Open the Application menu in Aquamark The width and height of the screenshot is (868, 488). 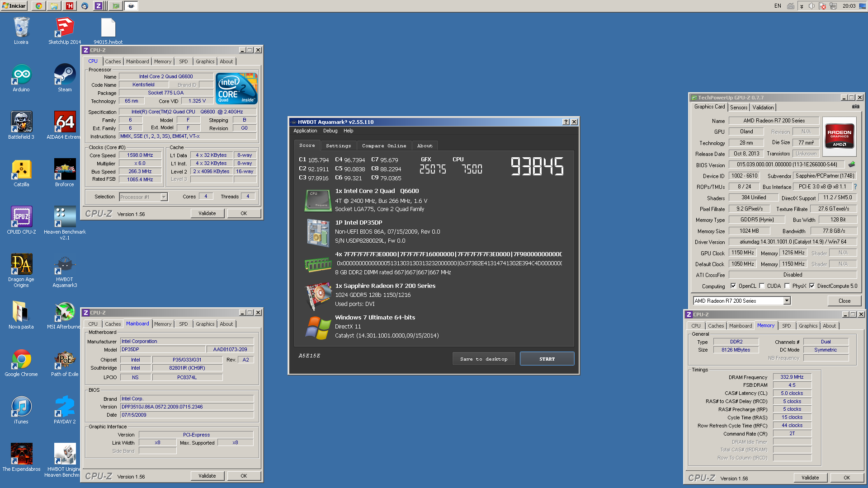(x=305, y=131)
